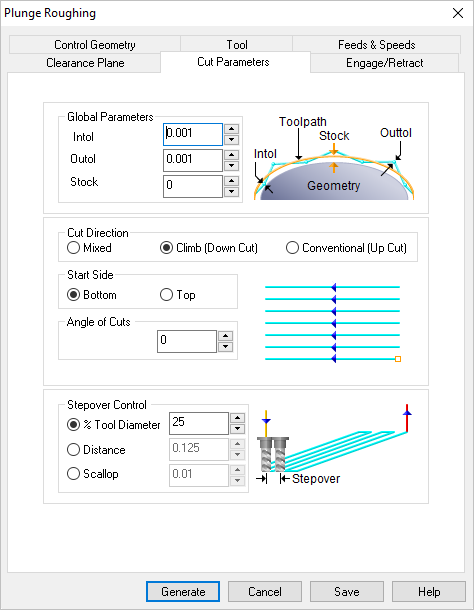Viewport: 474px width, 610px height.
Task: Select Climb (Down Cut) direction
Action: pyautogui.click(x=209, y=248)
